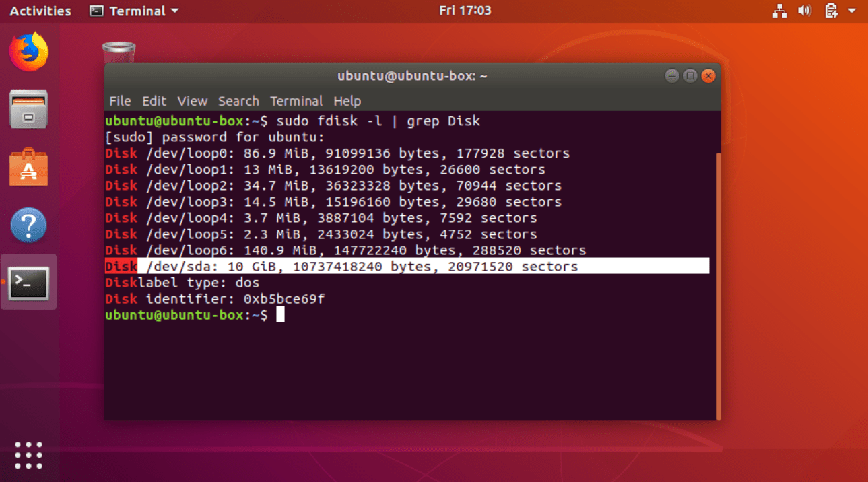The width and height of the screenshot is (868, 482).
Task: Open the View menu
Action: pos(192,101)
